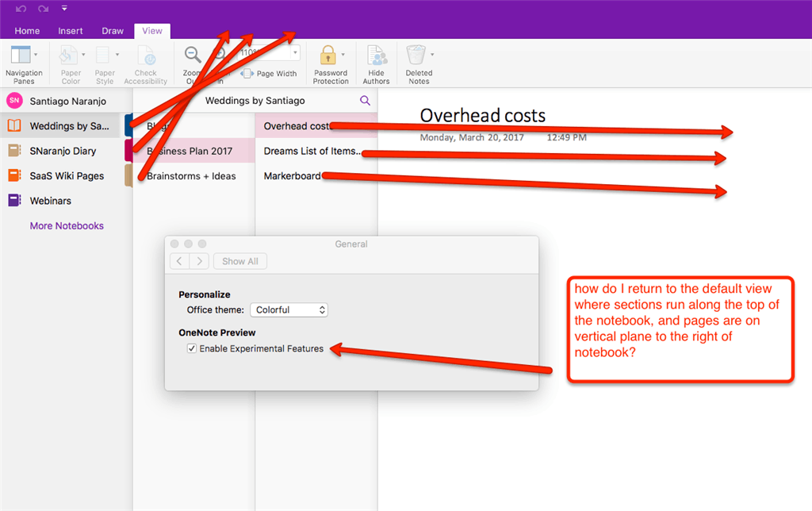
Task: Open the zoom percentage combo box
Action: coord(269,52)
